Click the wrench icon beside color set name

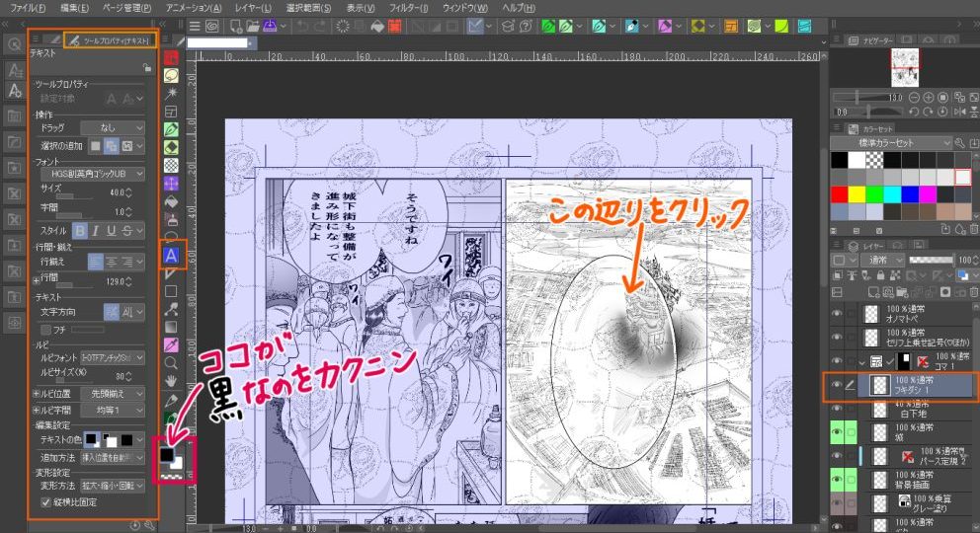[x=960, y=143]
